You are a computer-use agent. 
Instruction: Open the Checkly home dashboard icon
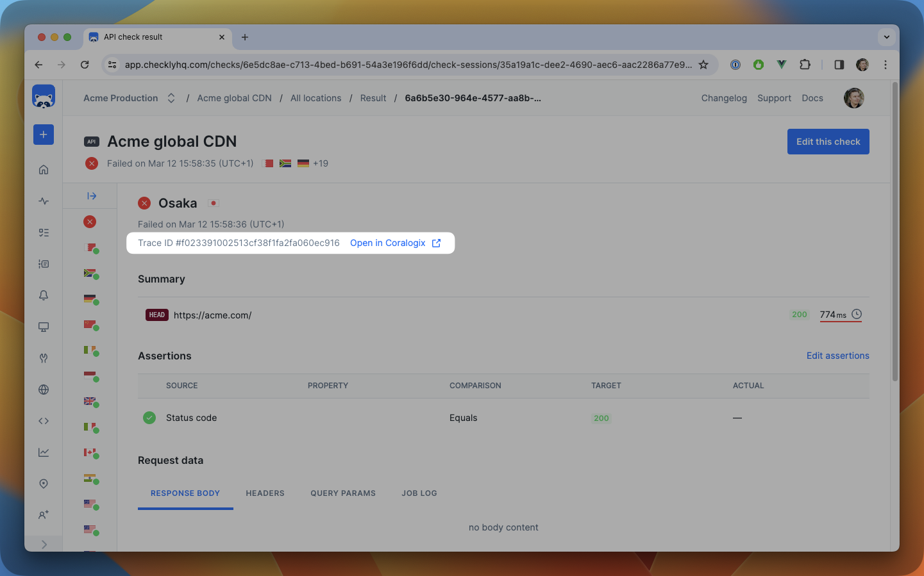coord(44,170)
